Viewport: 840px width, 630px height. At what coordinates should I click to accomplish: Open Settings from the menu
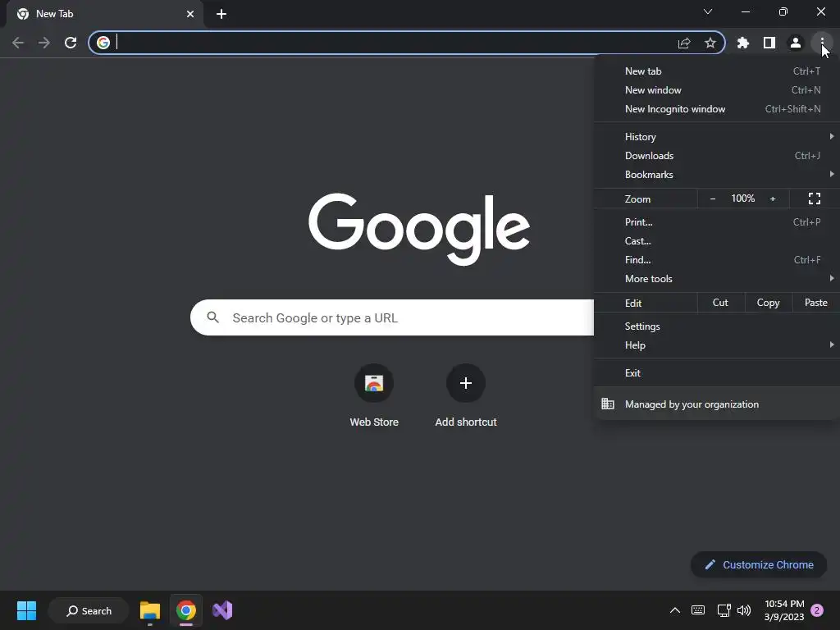(x=717, y=326)
